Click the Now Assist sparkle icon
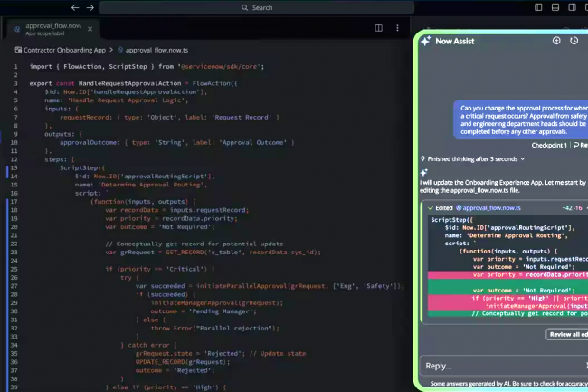Screen dimensions: 588x392 tap(424, 41)
